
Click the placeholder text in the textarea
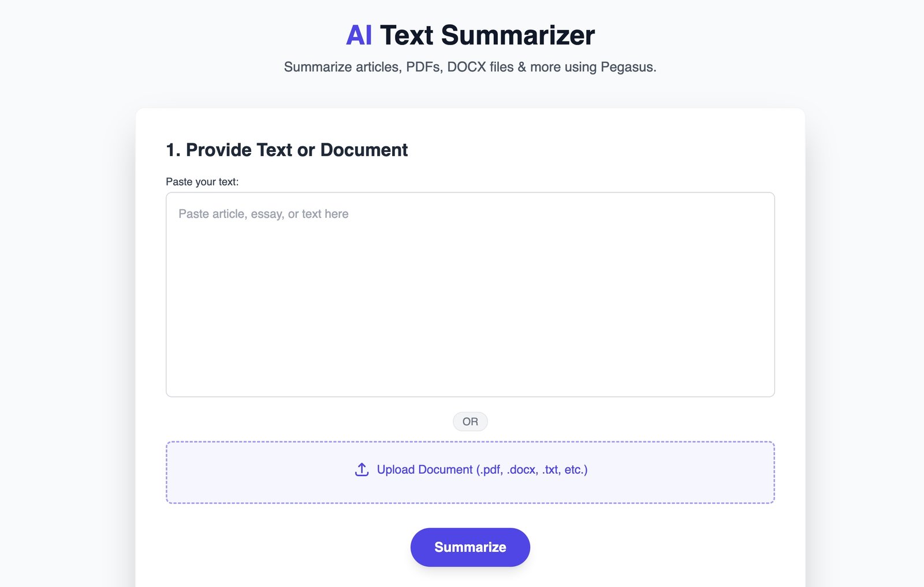click(263, 214)
